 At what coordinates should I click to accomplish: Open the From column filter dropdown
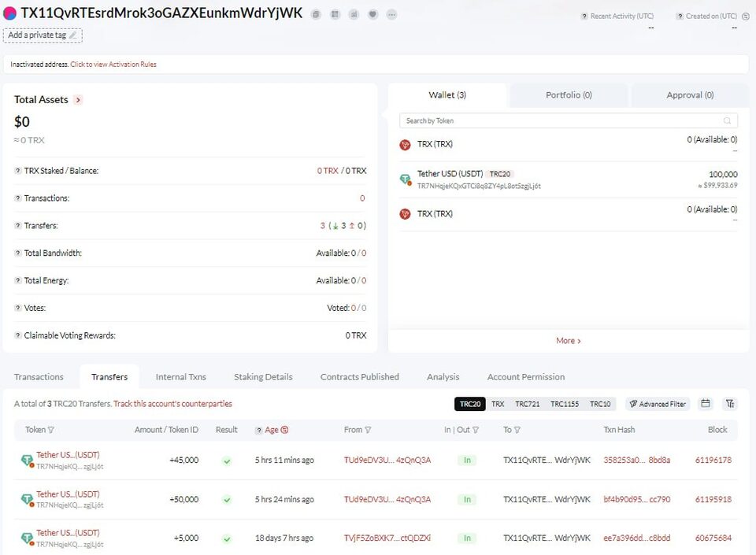click(368, 430)
